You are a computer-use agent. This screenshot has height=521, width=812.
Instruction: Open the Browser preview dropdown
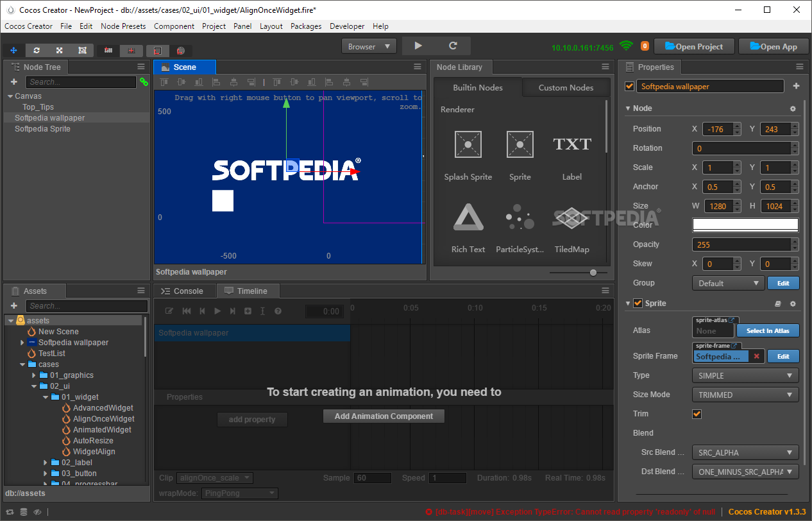[x=369, y=46]
